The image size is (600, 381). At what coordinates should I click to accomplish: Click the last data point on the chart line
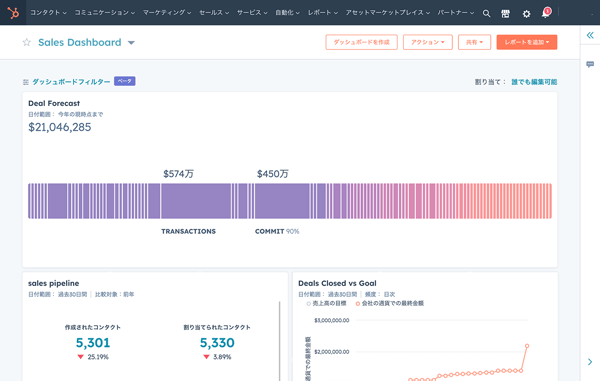(527, 346)
